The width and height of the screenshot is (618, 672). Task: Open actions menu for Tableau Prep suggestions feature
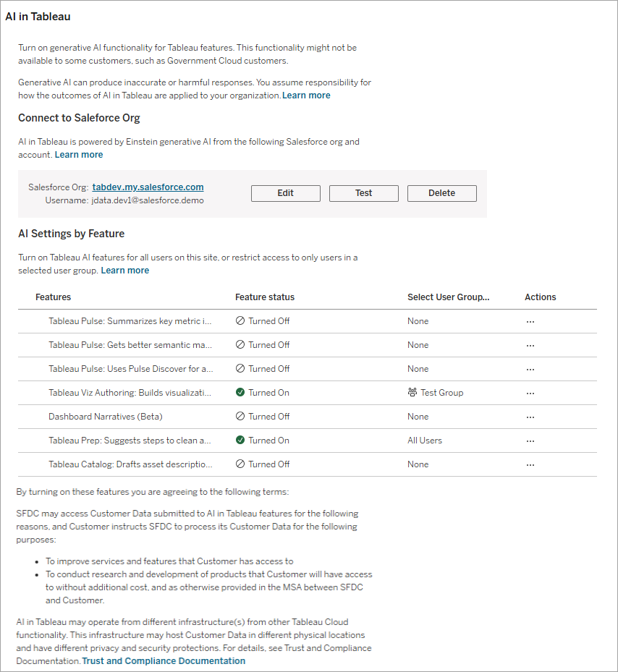pos(530,440)
